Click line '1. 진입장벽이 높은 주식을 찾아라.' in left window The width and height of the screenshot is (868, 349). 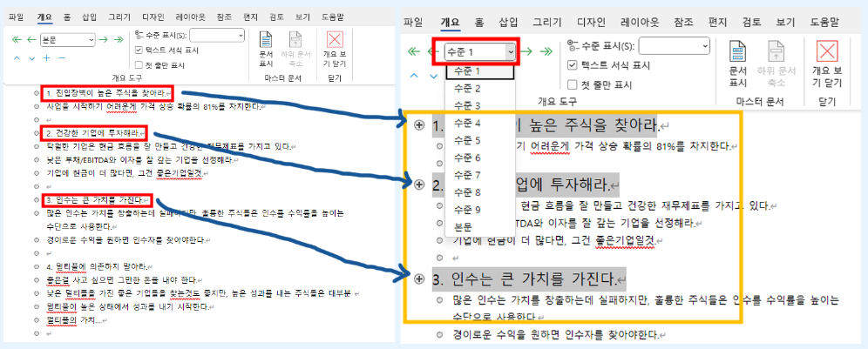click(107, 93)
